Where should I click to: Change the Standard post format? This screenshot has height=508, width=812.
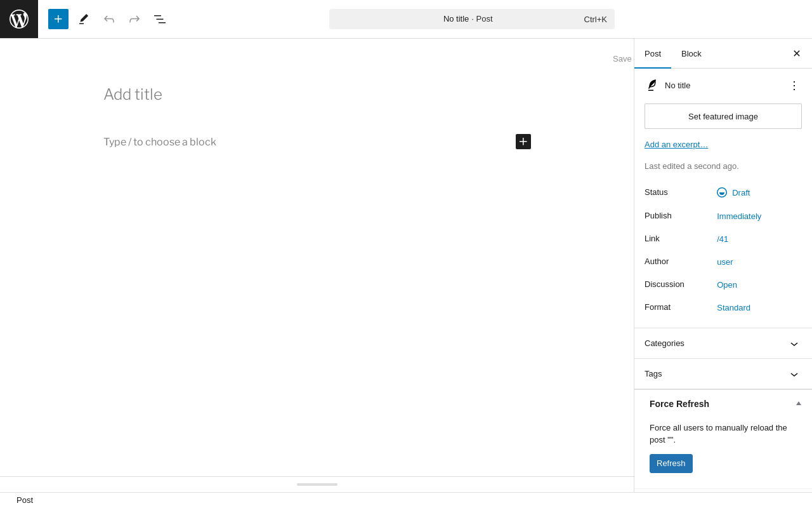tap(733, 307)
